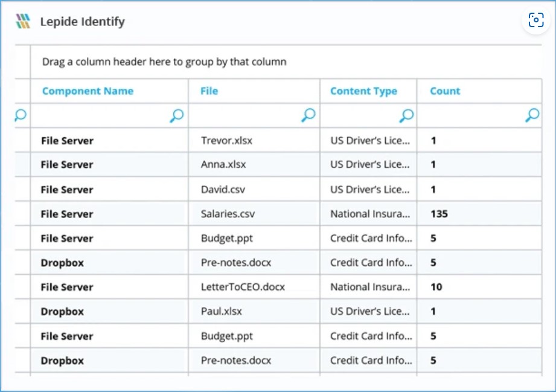
Task: Click the 'Drag a column header here' grouping text
Action: tap(164, 62)
